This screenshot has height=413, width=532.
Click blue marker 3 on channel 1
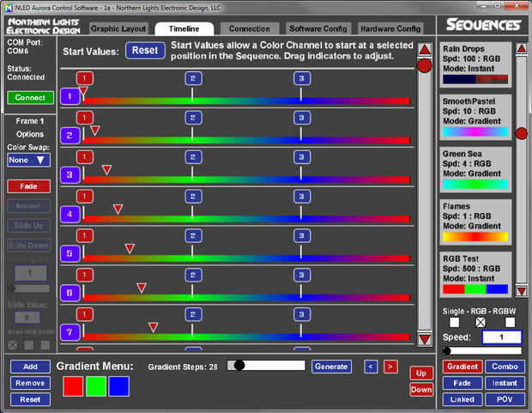(302, 78)
